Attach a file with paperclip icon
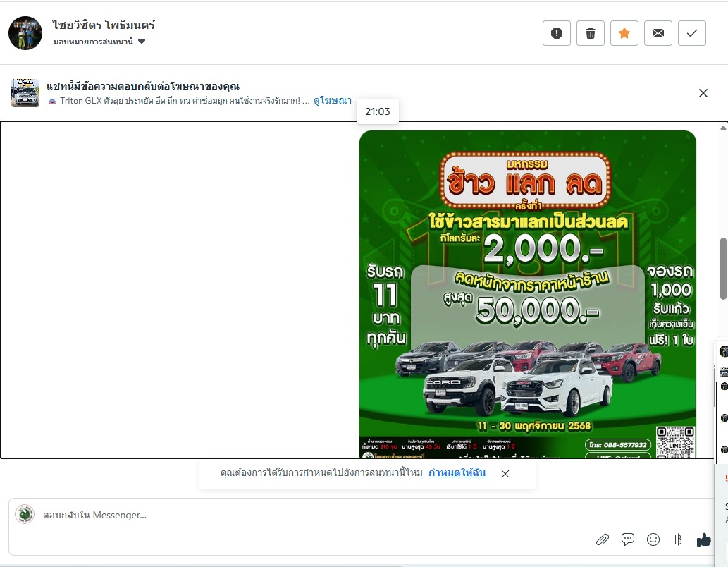 (602, 539)
